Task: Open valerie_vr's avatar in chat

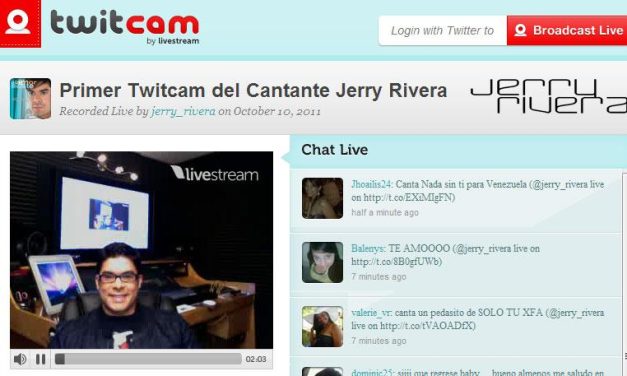Action: tap(322, 326)
